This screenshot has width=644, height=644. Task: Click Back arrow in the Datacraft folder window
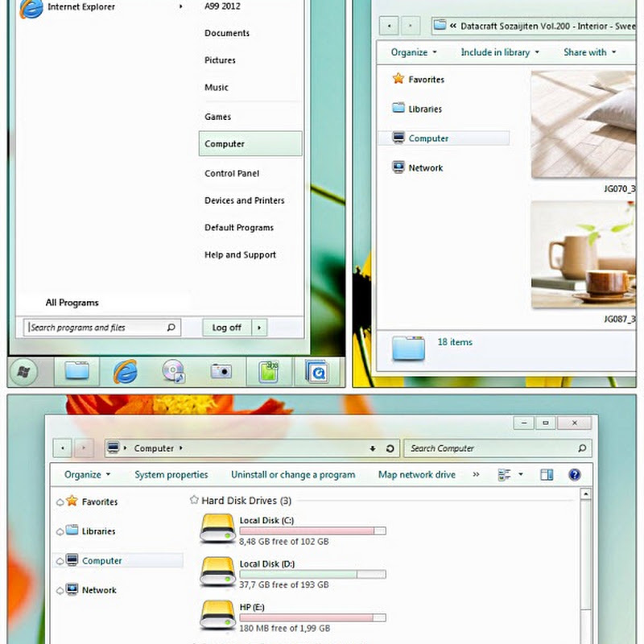click(x=389, y=26)
